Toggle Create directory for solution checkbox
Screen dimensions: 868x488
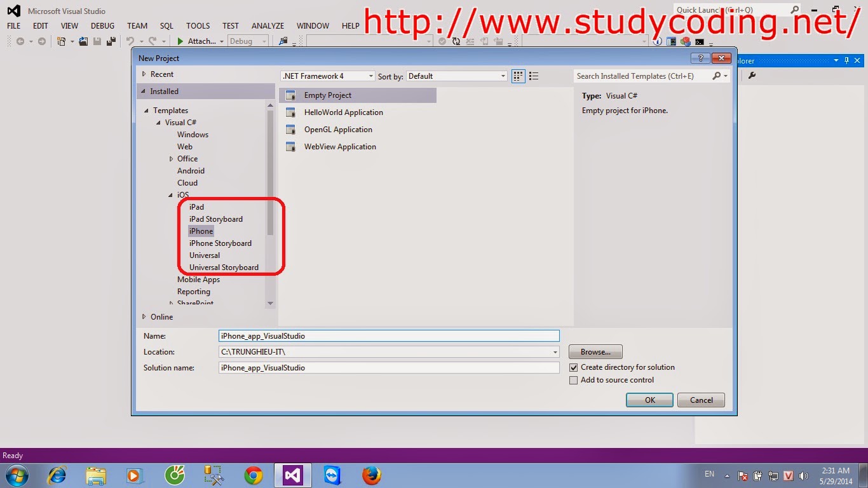pyautogui.click(x=574, y=367)
